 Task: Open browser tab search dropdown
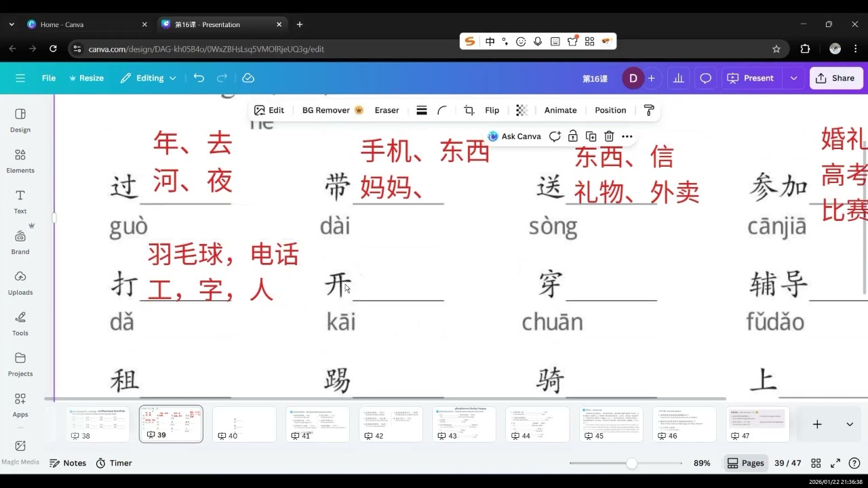coord(12,24)
